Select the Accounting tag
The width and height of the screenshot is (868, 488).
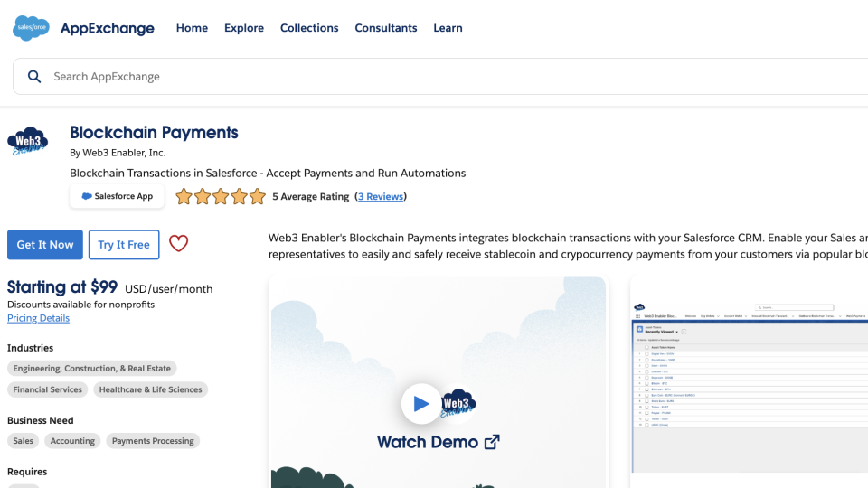(x=72, y=441)
